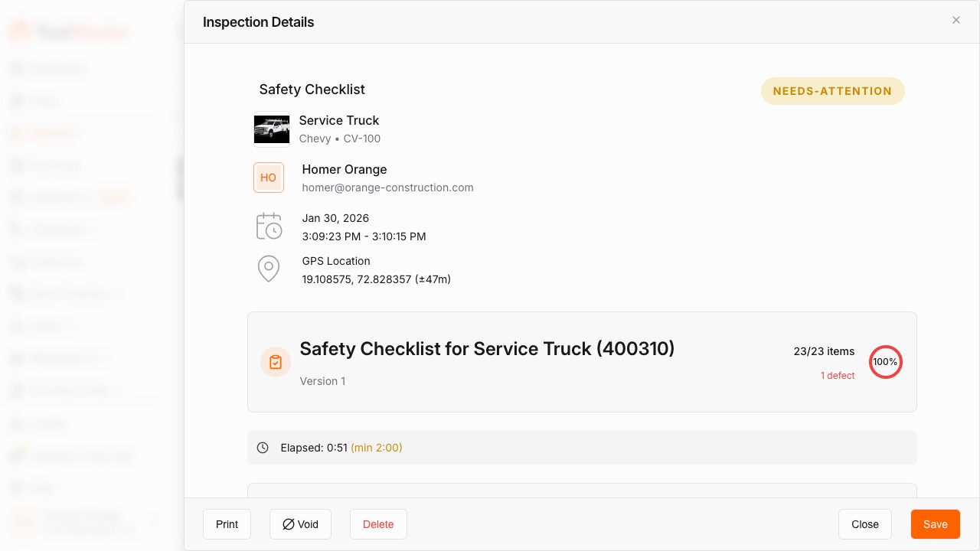Open Print for this inspection

point(227,524)
